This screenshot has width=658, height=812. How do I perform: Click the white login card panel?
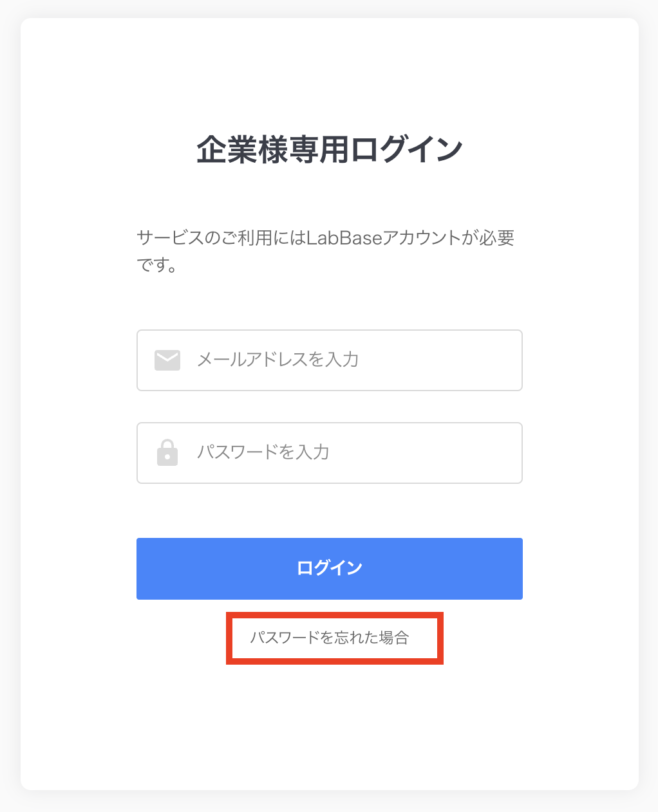(x=329, y=727)
